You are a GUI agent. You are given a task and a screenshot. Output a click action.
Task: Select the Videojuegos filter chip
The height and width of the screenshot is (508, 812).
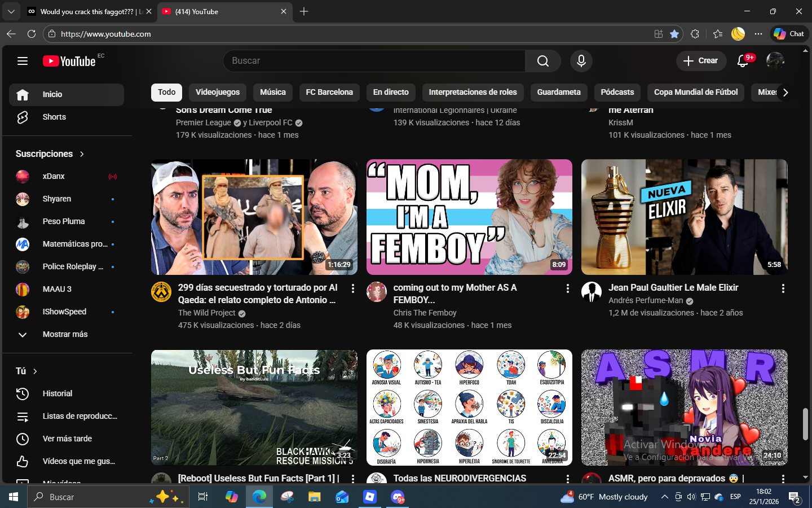pyautogui.click(x=218, y=92)
